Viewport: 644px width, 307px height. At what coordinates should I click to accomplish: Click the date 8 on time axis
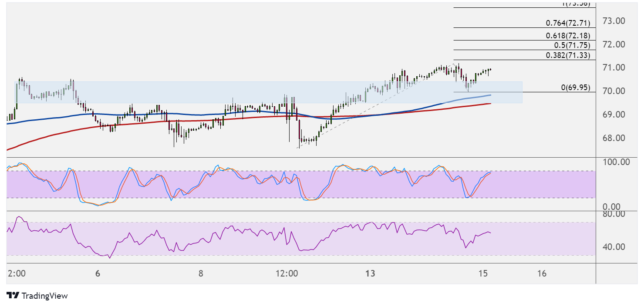click(201, 274)
